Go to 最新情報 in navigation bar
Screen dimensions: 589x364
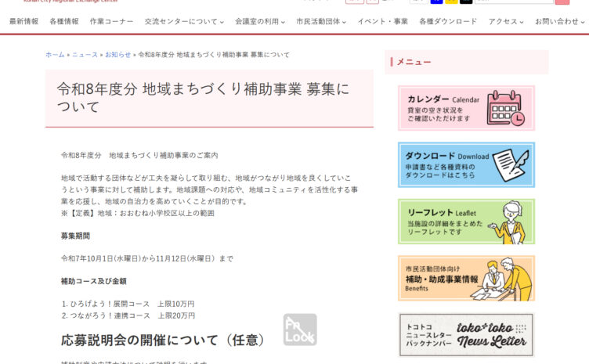pos(23,22)
